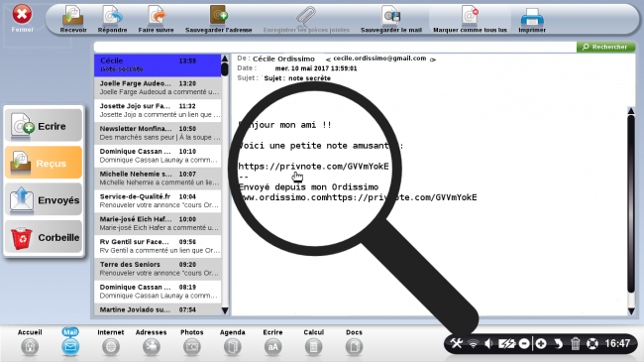Image resolution: width=644 pixels, height=362 pixels.
Task: Click mail list scroll-up arrow
Action: tap(225, 59)
